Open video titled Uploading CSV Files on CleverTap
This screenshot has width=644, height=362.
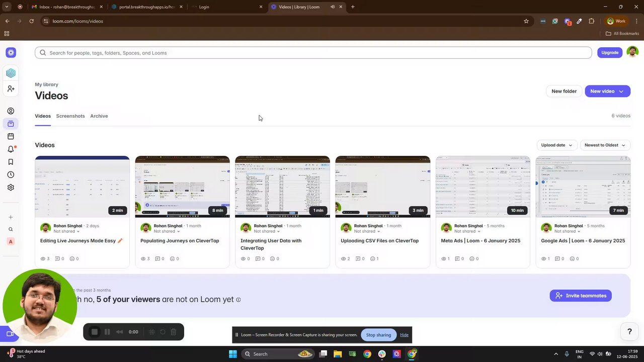coord(379,241)
